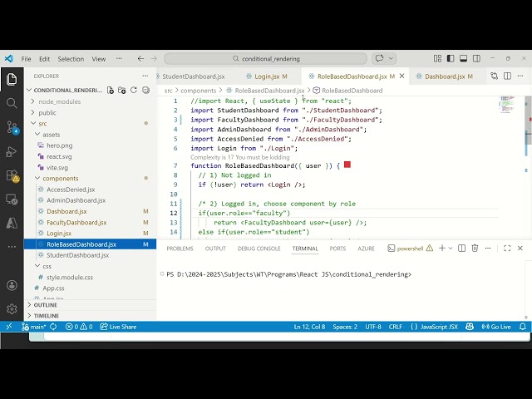
Task: Click Ln 12, Col 8 cursor position
Action: point(309,327)
